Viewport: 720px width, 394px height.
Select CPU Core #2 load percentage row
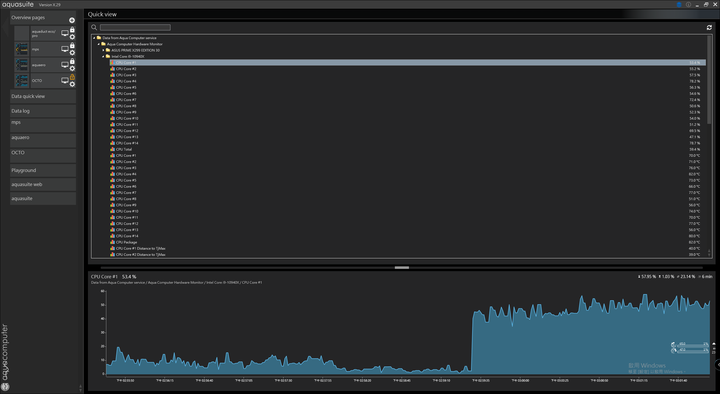408,69
